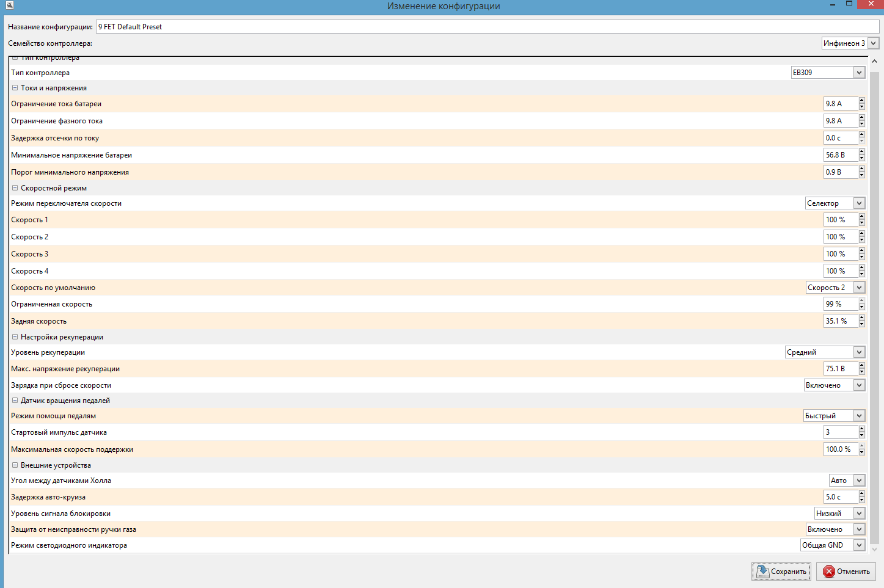Viewport: 884px width, 588px height.
Task: Click the vertical scrollbar down arrow
Action: [x=874, y=549]
